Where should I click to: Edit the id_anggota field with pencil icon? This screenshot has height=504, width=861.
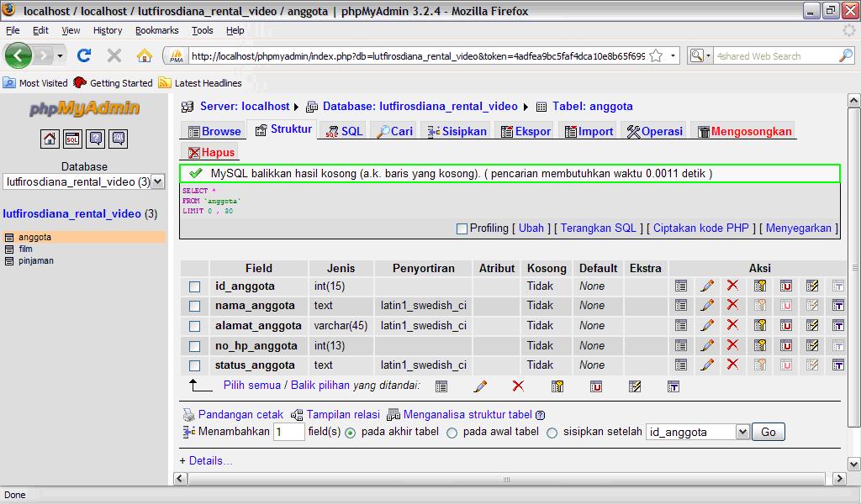pyautogui.click(x=707, y=286)
